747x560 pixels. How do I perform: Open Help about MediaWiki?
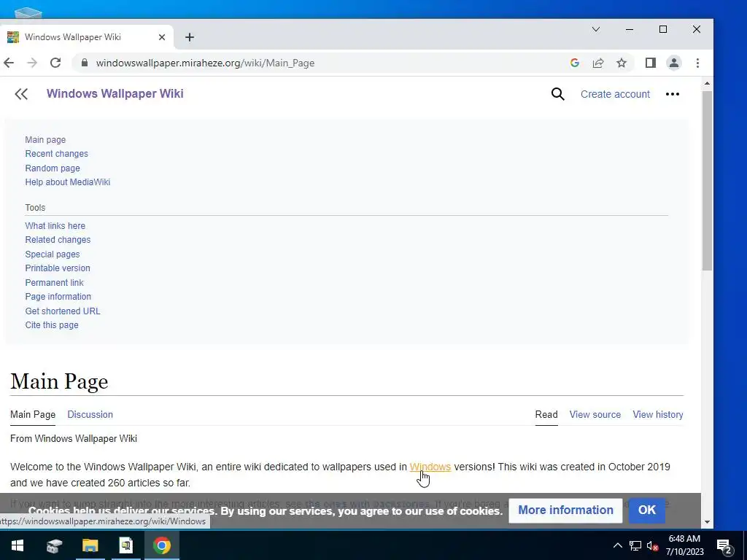point(67,182)
